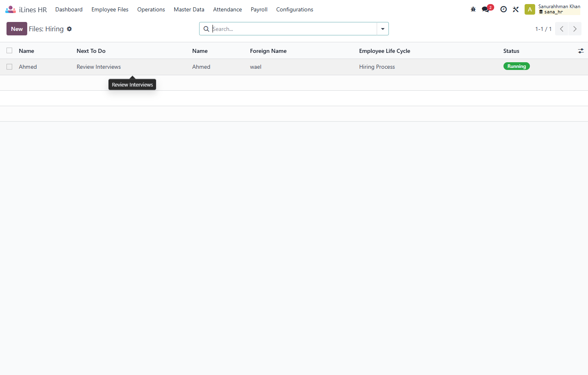The height and width of the screenshot is (375, 588).
Task: Click the wael foreign name cell
Action: (x=256, y=67)
